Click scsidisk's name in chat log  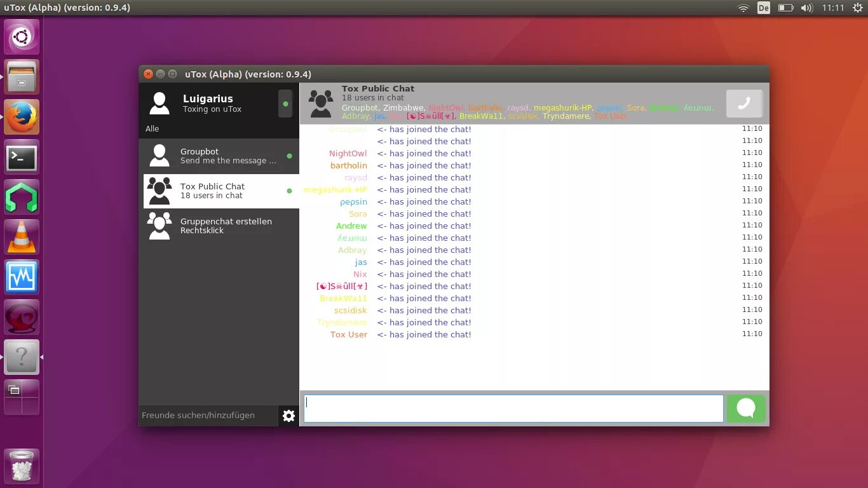coord(351,311)
